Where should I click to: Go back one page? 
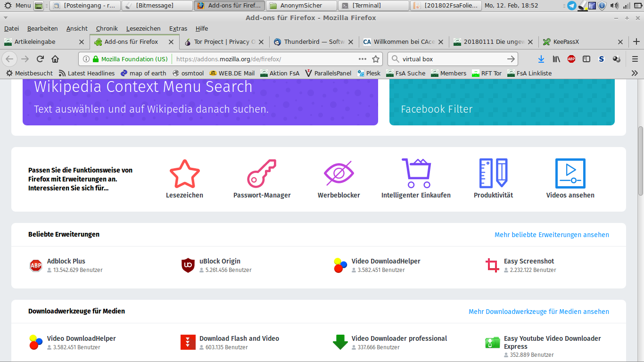click(x=10, y=59)
